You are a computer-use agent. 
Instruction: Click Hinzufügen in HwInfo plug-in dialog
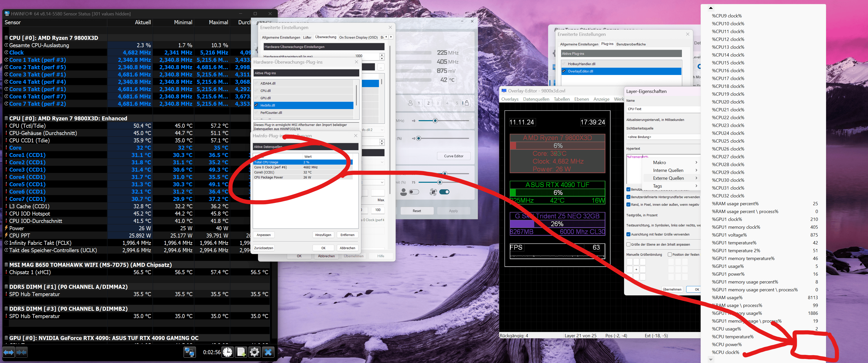323,235
